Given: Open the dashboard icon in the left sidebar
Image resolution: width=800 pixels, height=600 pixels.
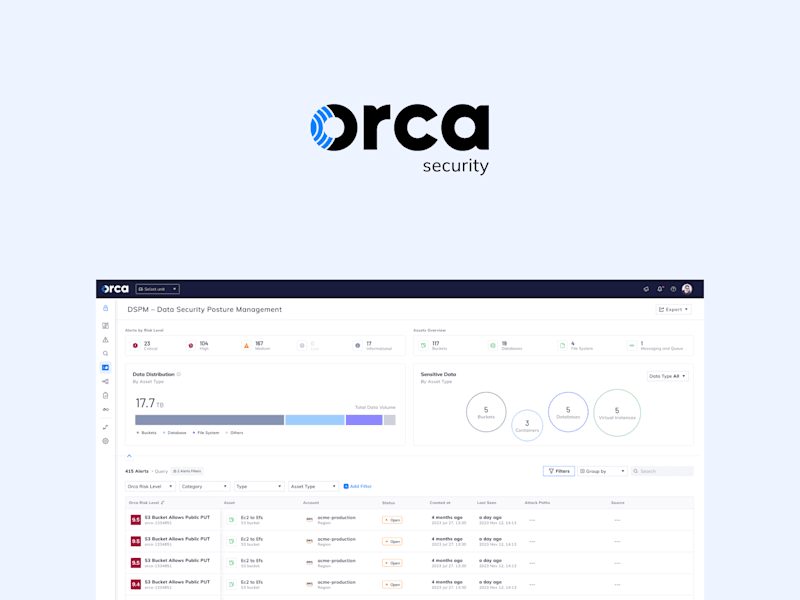Looking at the screenshot, I should (106, 326).
